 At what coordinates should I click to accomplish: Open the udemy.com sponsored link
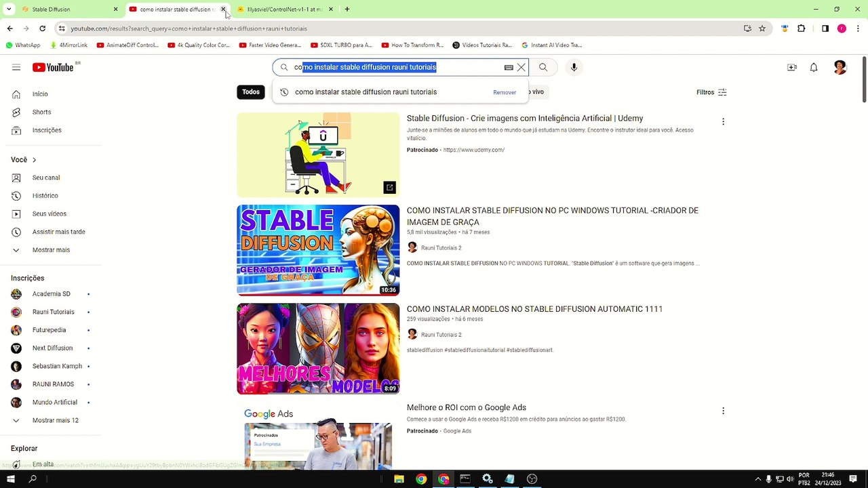pyautogui.click(x=474, y=150)
